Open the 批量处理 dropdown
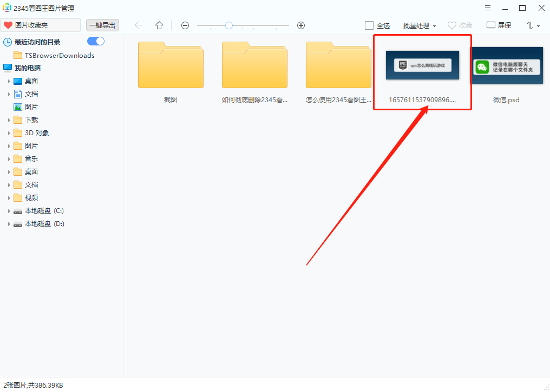This screenshot has width=550, height=392. point(419,25)
